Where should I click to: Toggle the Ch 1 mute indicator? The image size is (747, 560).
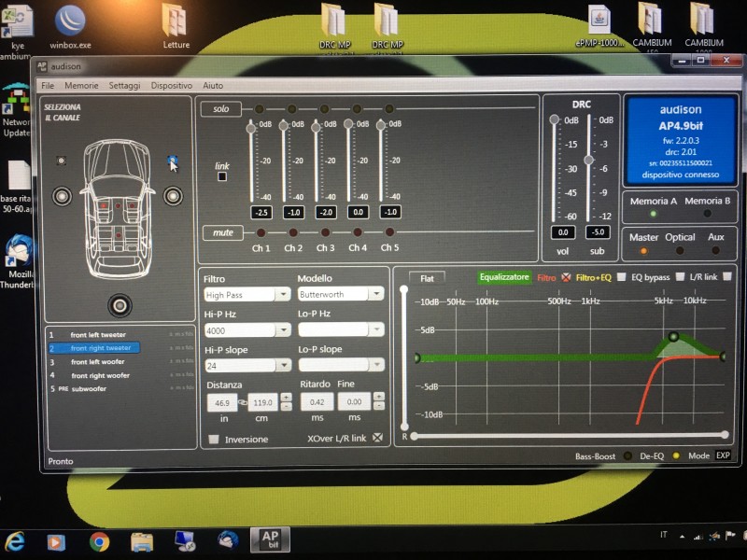point(261,232)
